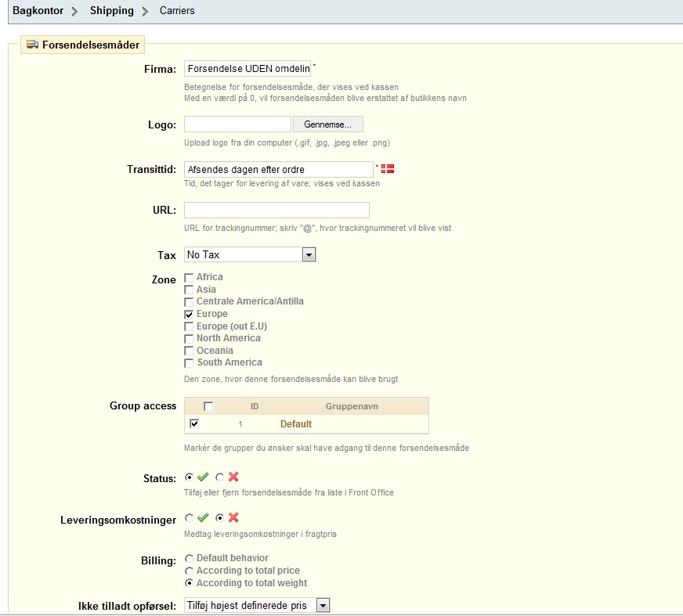The height and width of the screenshot is (616, 683).
Task: Enable Centrale America/Antilla zone checkbox
Action: 189,302
